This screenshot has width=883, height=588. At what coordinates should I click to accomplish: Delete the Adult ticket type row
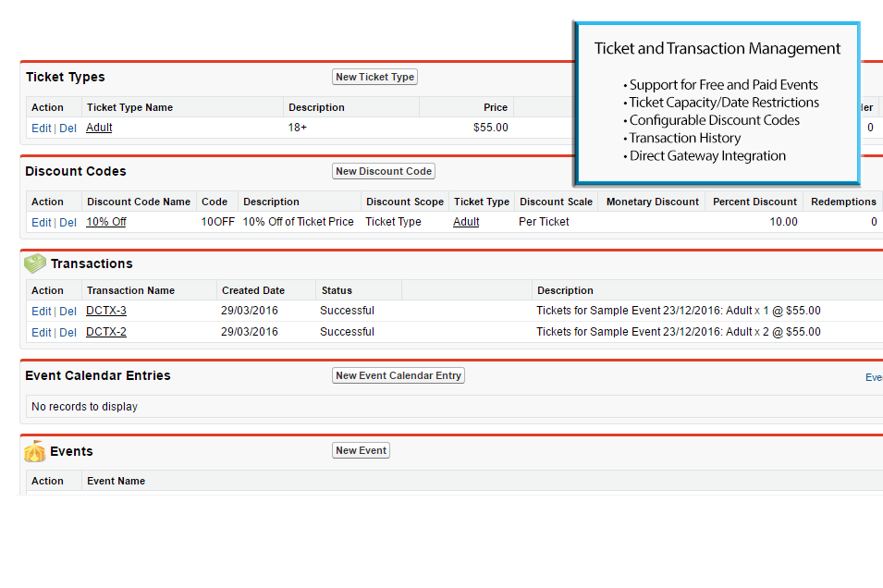coord(68,129)
